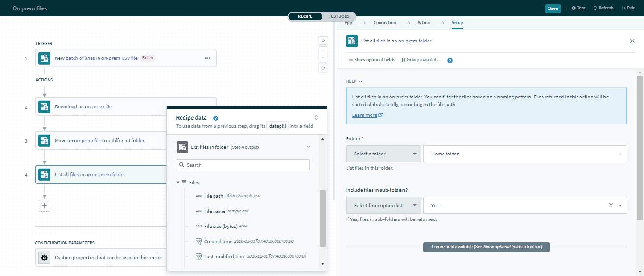Toggle Show optional fields
This screenshot has width=644, height=276.
coord(372,60)
